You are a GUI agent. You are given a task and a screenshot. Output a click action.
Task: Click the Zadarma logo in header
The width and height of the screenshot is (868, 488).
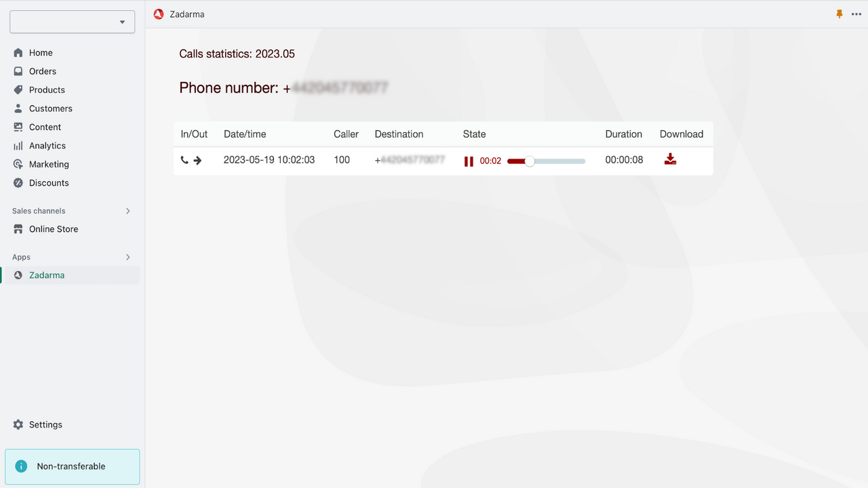tap(159, 14)
